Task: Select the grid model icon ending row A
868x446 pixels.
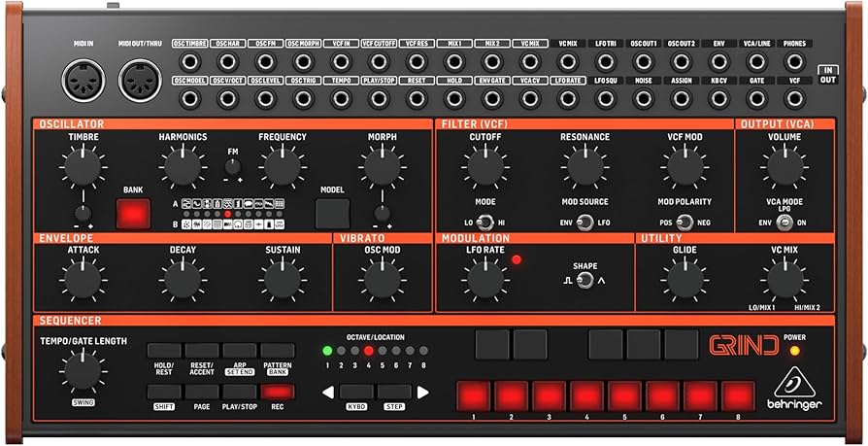Action: [280, 203]
